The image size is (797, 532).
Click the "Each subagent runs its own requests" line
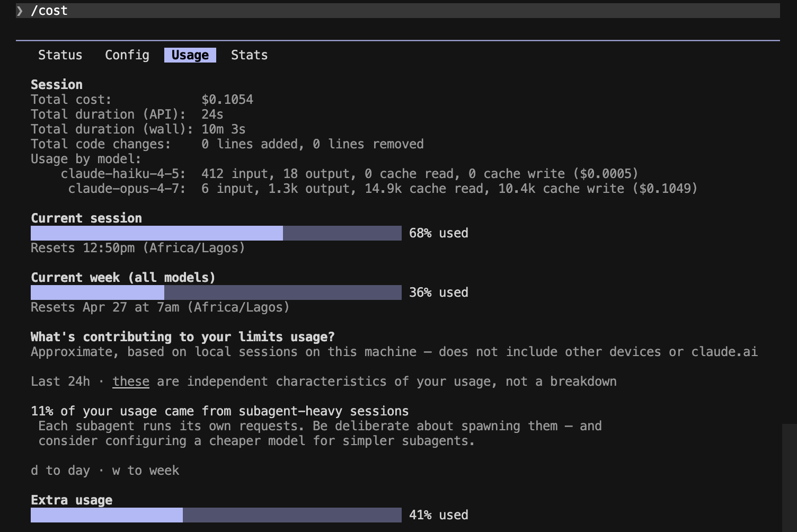point(320,426)
